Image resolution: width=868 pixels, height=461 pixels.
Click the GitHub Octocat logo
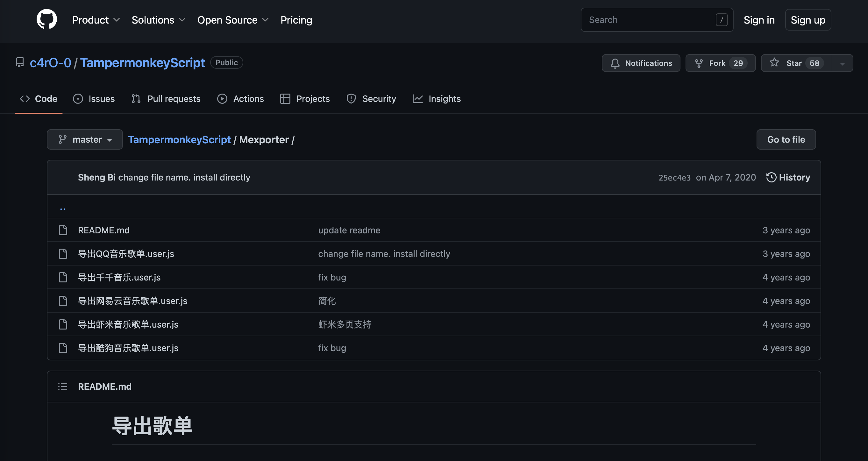46,19
